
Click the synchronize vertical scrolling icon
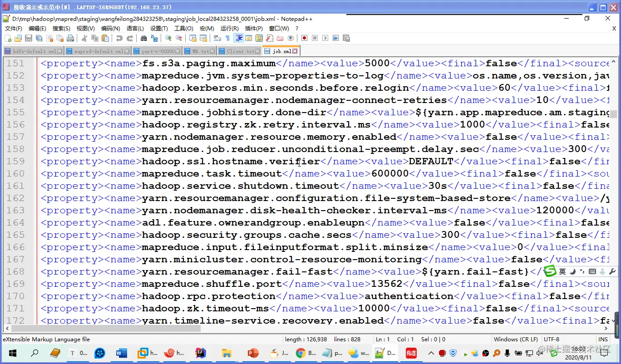click(x=193, y=38)
